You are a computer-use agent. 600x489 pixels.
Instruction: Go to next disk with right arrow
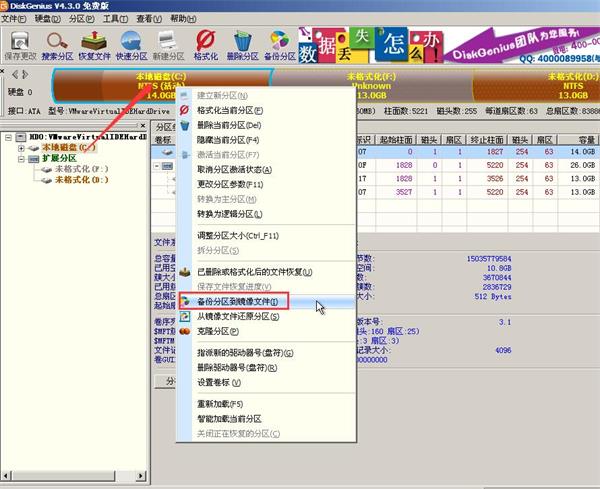coord(24,74)
